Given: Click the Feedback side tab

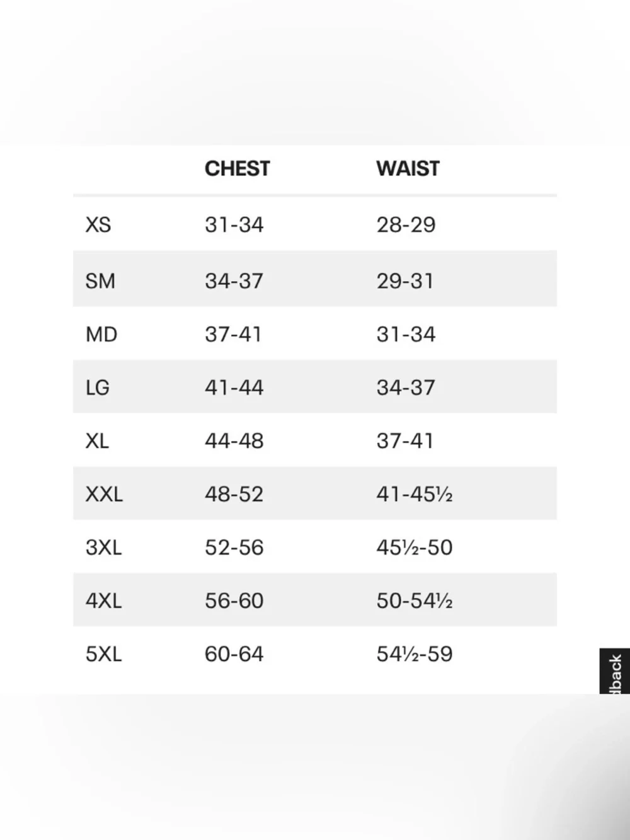Looking at the screenshot, I should [615, 672].
